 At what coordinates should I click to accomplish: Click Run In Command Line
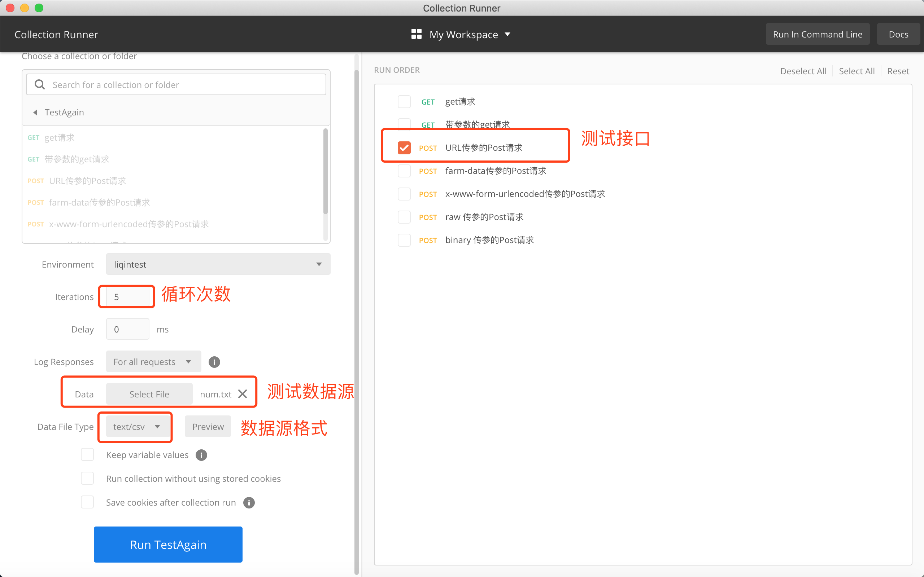point(818,34)
